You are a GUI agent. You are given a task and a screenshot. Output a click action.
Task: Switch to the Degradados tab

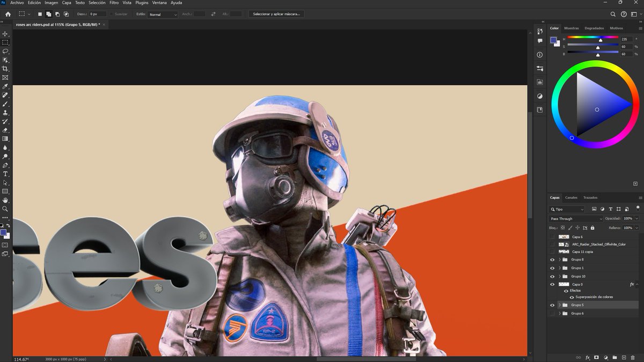point(594,28)
